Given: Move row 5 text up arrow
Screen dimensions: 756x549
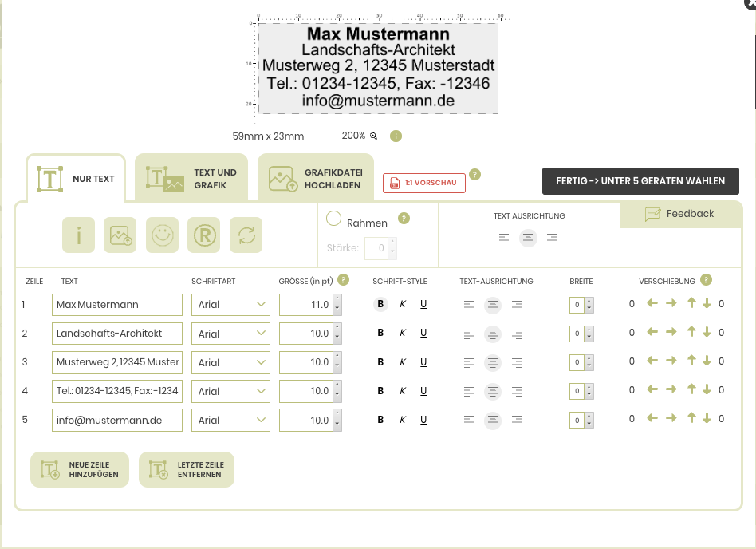Looking at the screenshot, I should click(x=691, y=418).
